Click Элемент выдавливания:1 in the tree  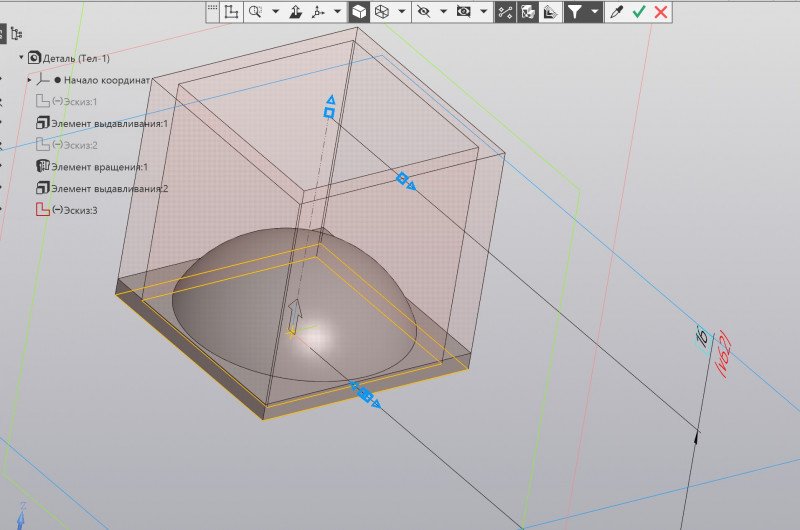(x=108, y=123)
